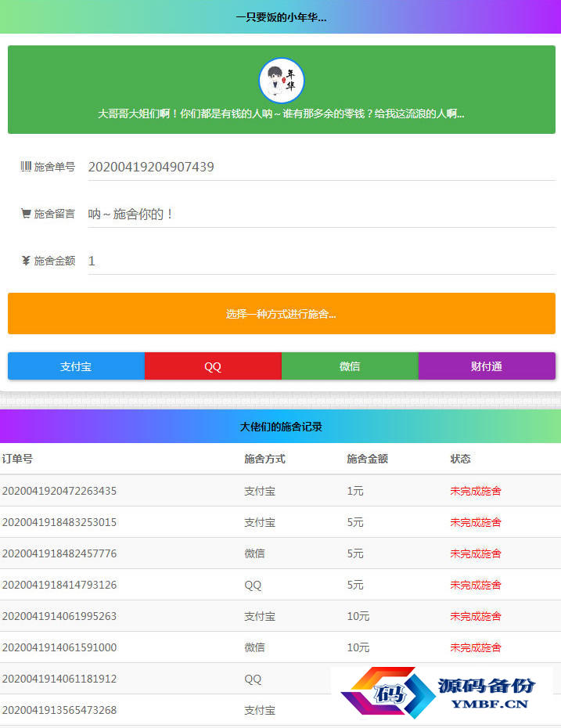Click the 施舍金额 column header
Screen dimensions: 561x728
click(x=367, y=459)
